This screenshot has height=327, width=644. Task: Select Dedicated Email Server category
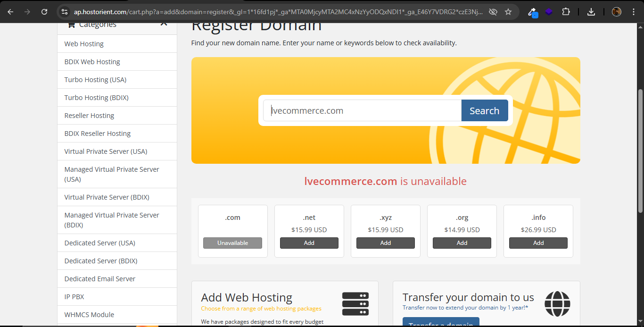100,279
